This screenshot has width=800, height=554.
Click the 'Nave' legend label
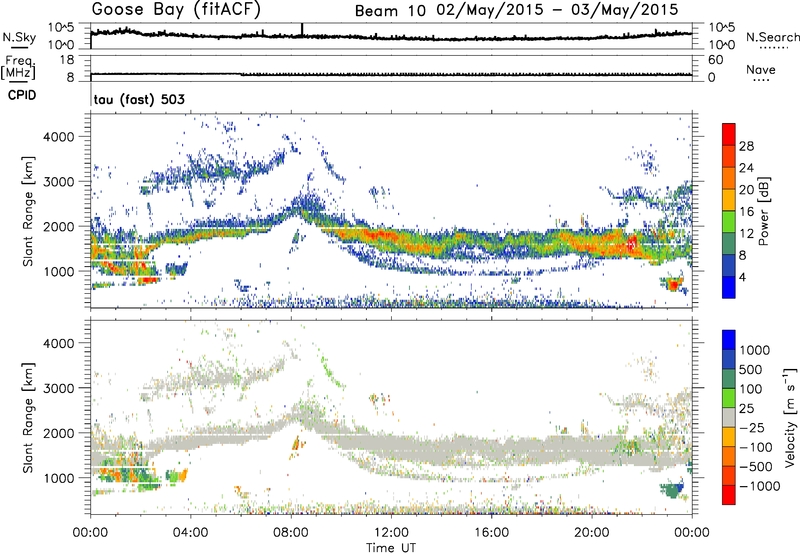(x=761, y=69)
